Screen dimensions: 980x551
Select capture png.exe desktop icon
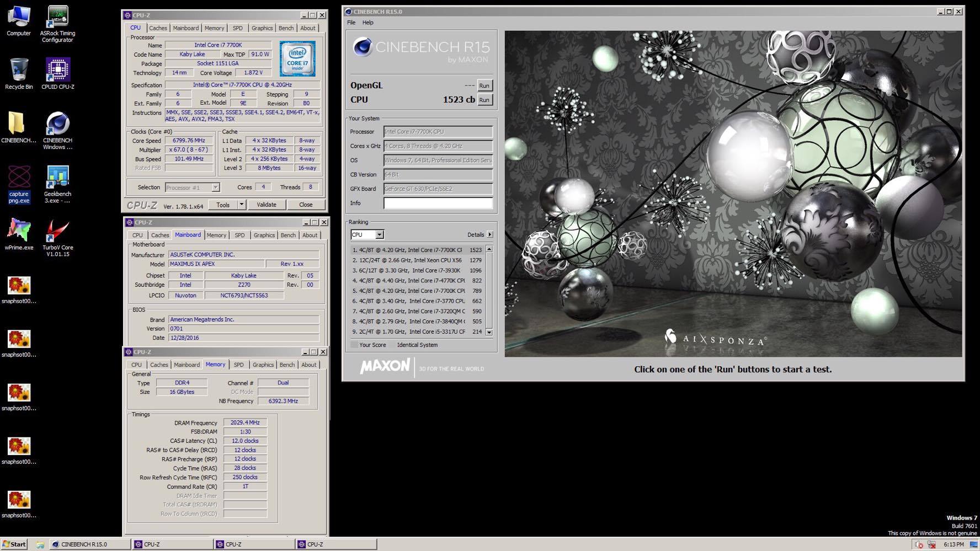[19, 184]
